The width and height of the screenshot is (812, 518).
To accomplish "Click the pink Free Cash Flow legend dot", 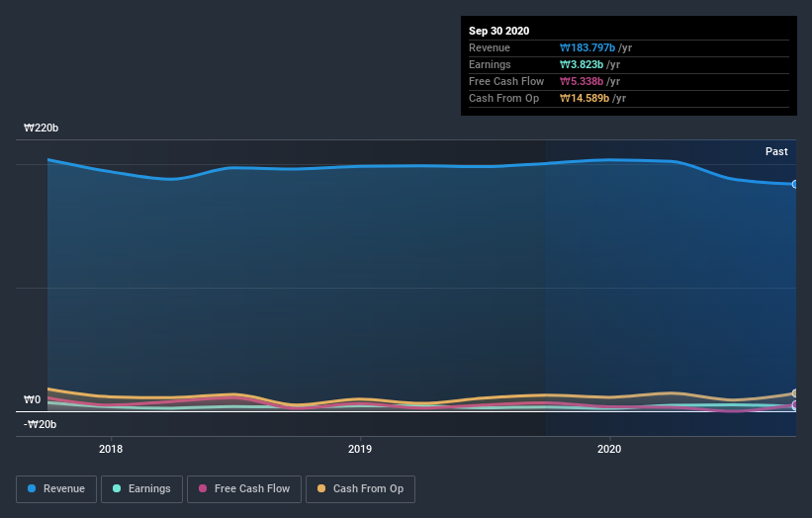I will click(203, 488).
